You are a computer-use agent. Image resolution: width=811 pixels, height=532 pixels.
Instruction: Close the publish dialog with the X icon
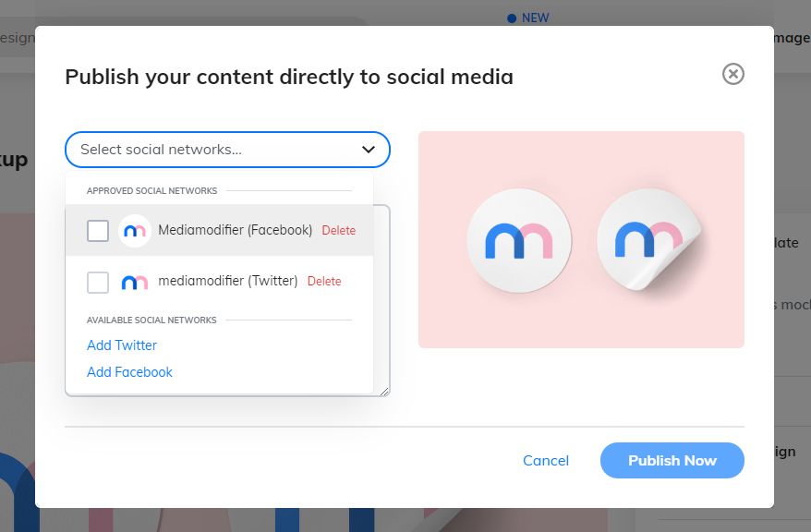click(x=732, y=74)
